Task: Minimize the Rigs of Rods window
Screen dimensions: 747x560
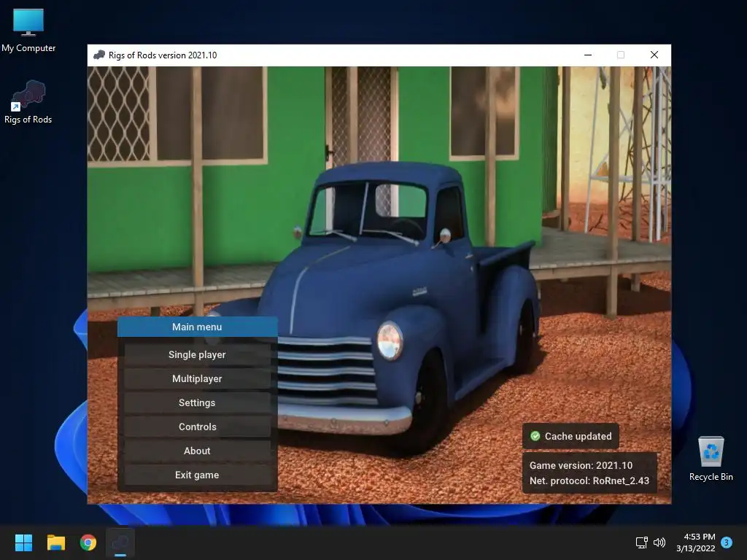Action: [x=588, y=55]
